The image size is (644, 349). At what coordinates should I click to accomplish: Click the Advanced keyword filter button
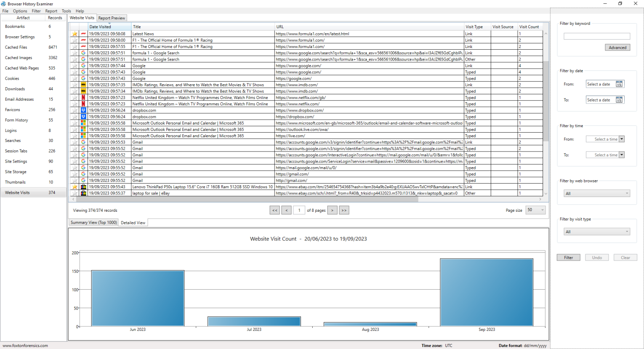(x=617, y=47)
